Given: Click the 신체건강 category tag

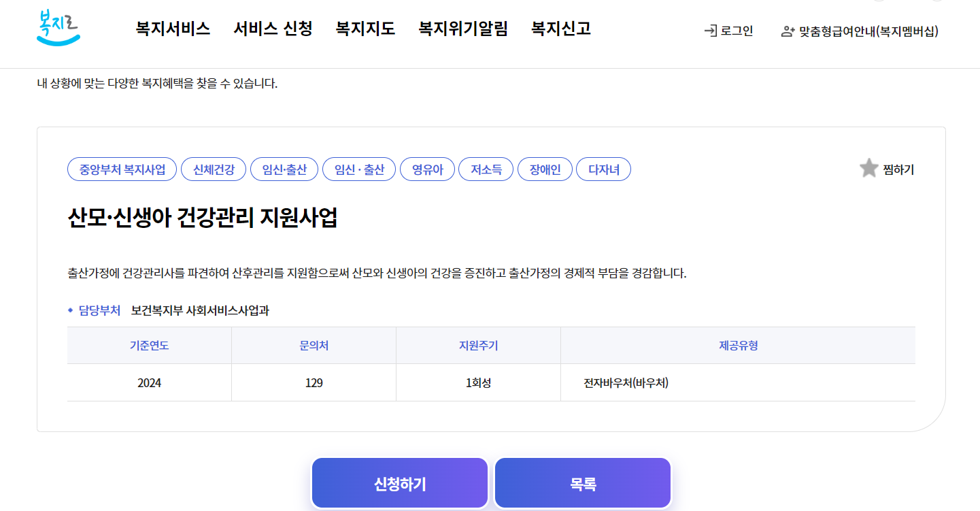Looking at the screenshot, I should tap(213, 169).
